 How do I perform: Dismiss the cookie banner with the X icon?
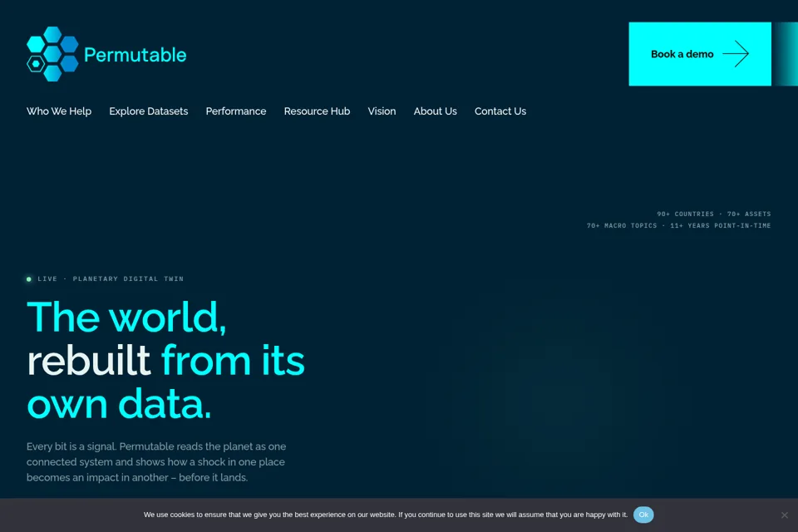pos(784,515)
